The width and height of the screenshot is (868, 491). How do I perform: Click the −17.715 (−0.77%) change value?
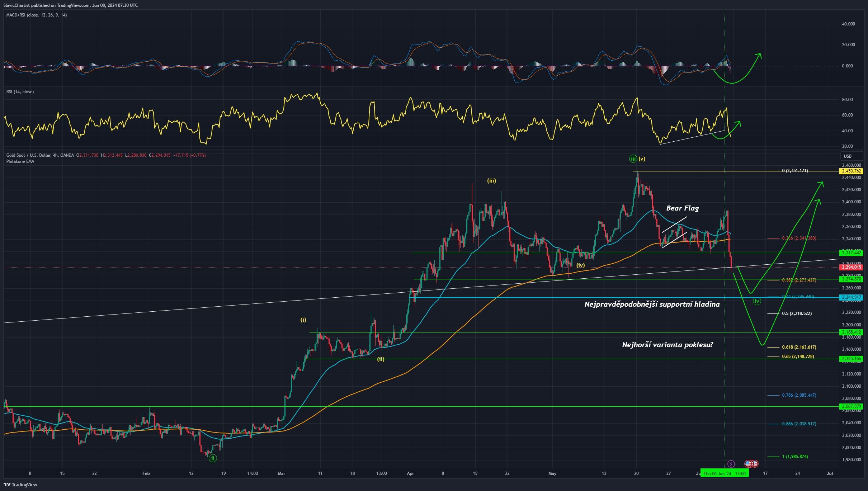click(189, 155)
